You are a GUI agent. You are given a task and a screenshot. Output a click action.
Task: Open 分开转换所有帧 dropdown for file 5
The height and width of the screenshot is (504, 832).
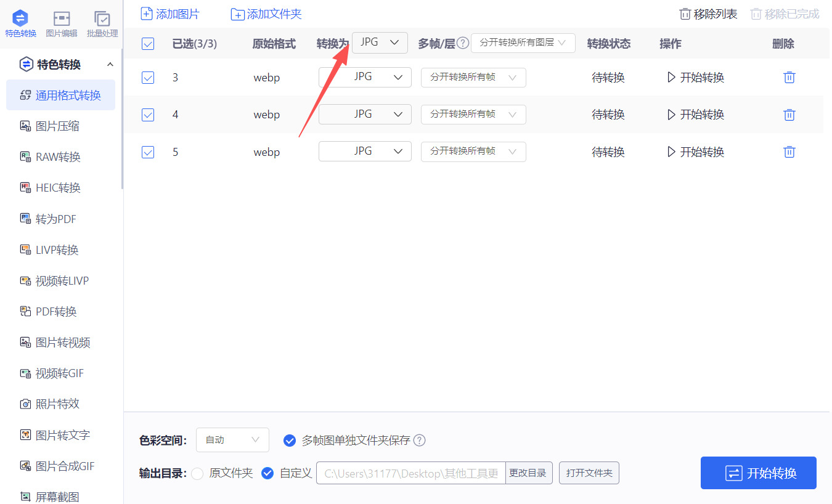[473, 152]
